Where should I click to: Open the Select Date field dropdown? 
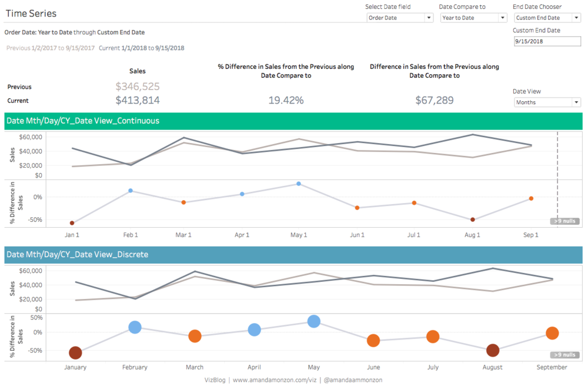400,18
